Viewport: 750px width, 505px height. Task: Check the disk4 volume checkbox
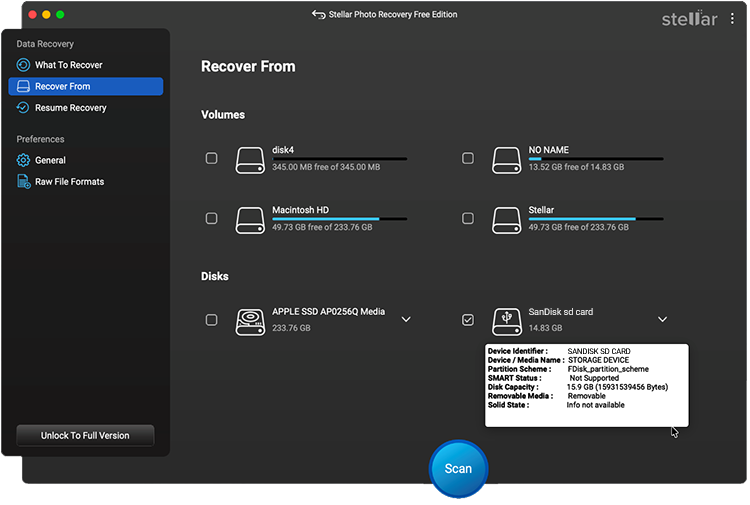[x=211, y=158]
